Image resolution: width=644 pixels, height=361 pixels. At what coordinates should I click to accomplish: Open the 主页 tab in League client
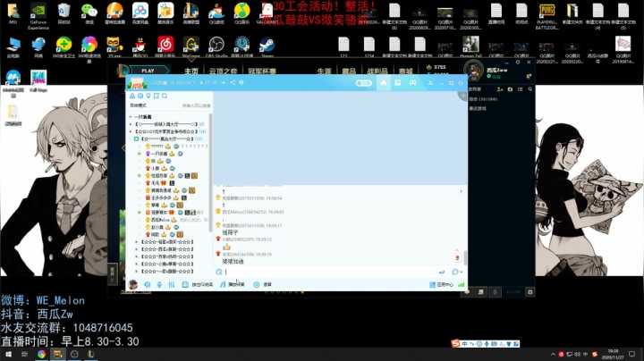(x=191, y=71)
